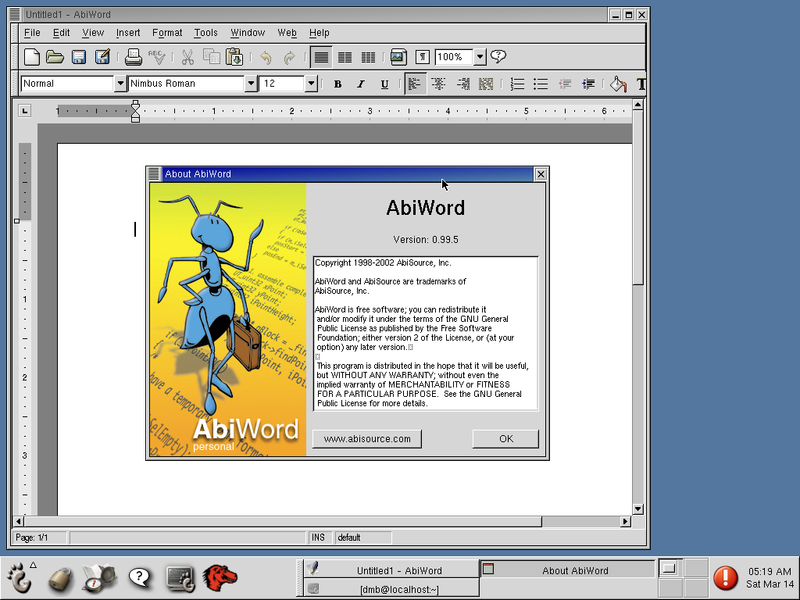The image size is (800, 600).
Task: Center align the text
Action: tap(439, 84)
